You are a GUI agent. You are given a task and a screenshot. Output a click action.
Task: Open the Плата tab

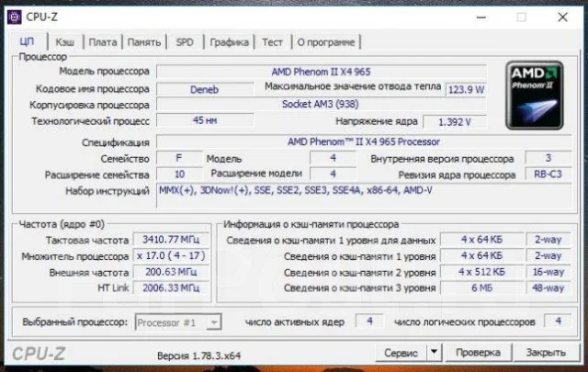point(102,42)
